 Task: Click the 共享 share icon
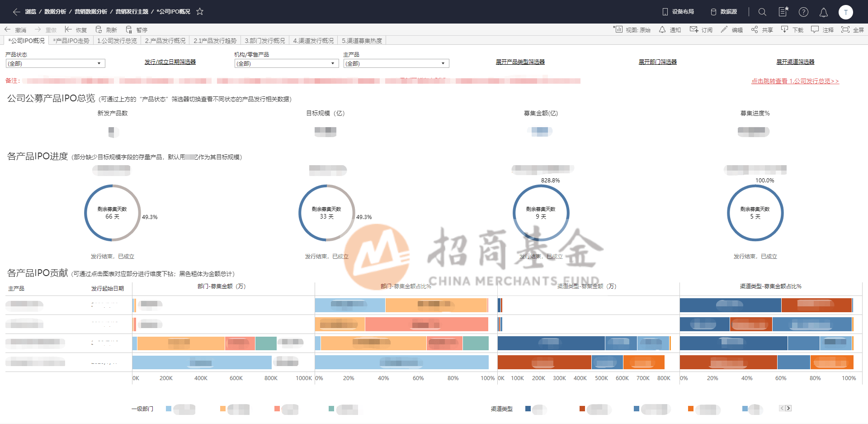(755, 30)
